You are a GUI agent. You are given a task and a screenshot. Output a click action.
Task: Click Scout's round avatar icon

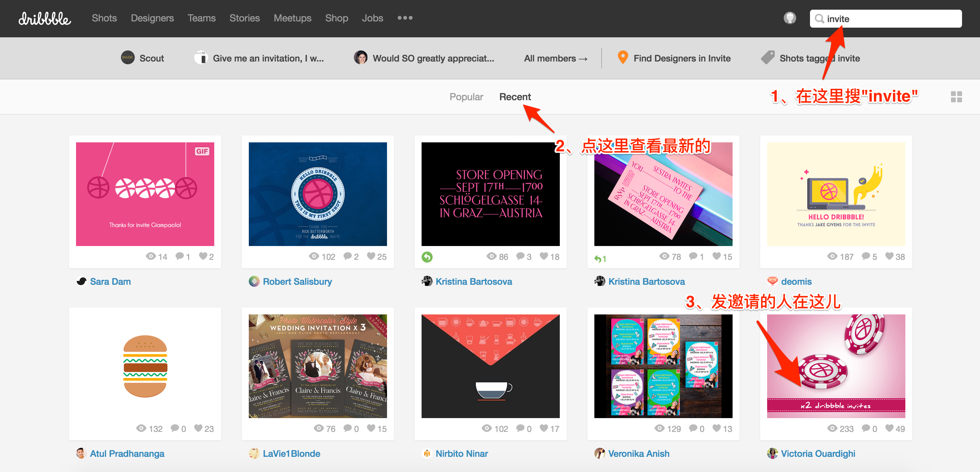coord(128,58)
